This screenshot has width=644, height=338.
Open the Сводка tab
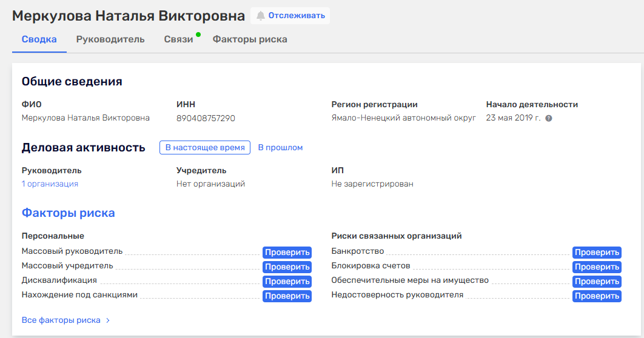tap(39, 39)
